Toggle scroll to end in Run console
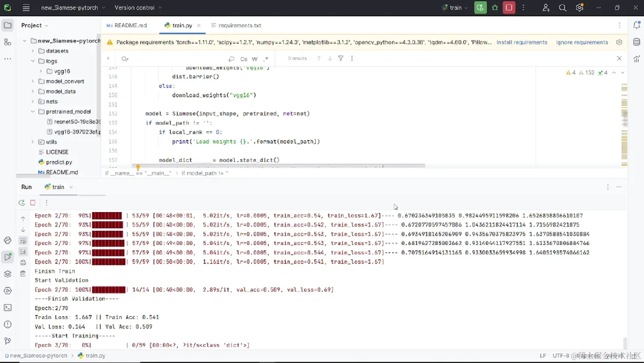Image resolution: width=644 pixels, height=363 pixels. pos(23,252)
